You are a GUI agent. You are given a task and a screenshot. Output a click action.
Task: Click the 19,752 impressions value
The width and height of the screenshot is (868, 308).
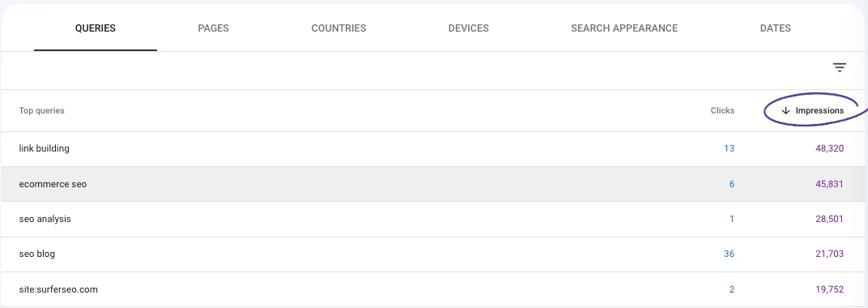(x=829, y=289)
